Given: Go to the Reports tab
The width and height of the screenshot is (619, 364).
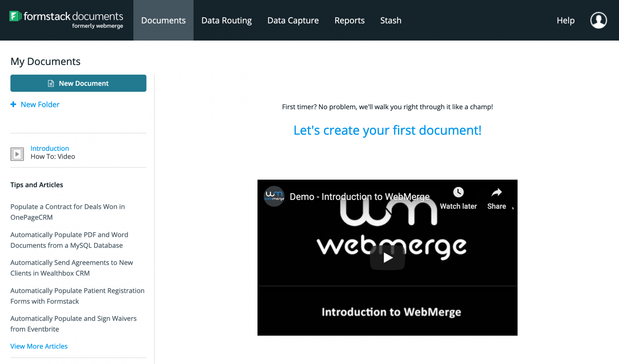Looking at the screenshot, I should (x=349, y=20).
